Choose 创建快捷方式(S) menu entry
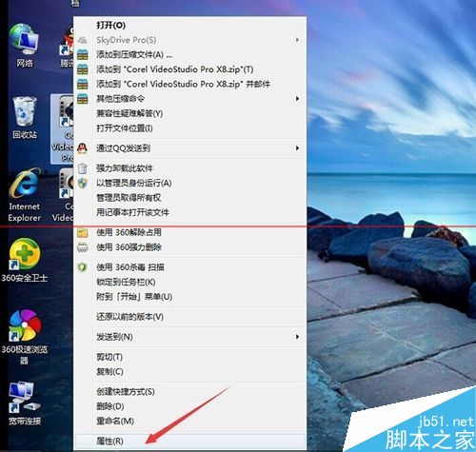The width and height of the screenshot is (476, 452). point(190,392)
